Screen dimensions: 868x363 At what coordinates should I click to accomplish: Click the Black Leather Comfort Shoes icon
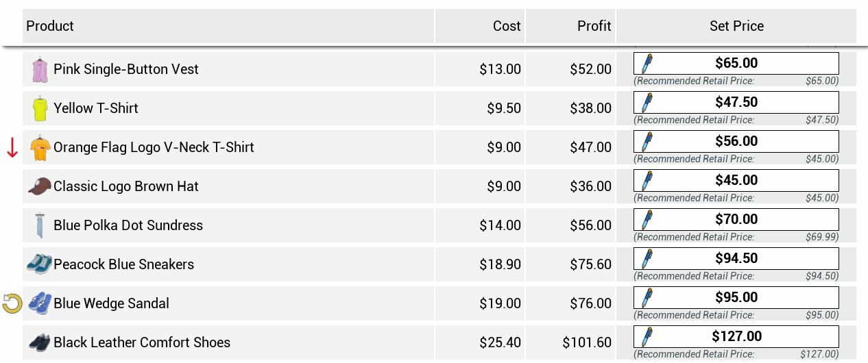pos(39,342)
